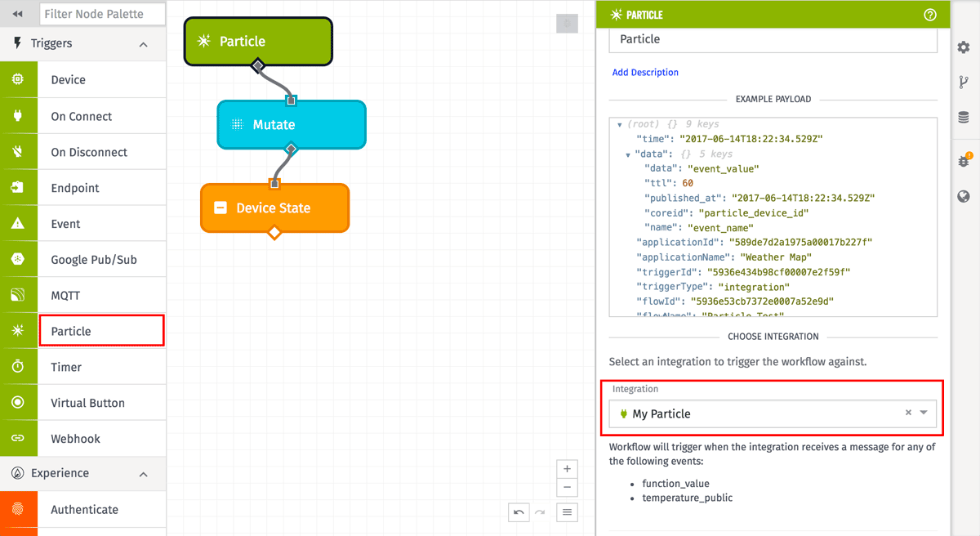The width and height of the screenshot is (980, 536).
Task: Open the canvas hamburger menu
Action: click(568, 512)
